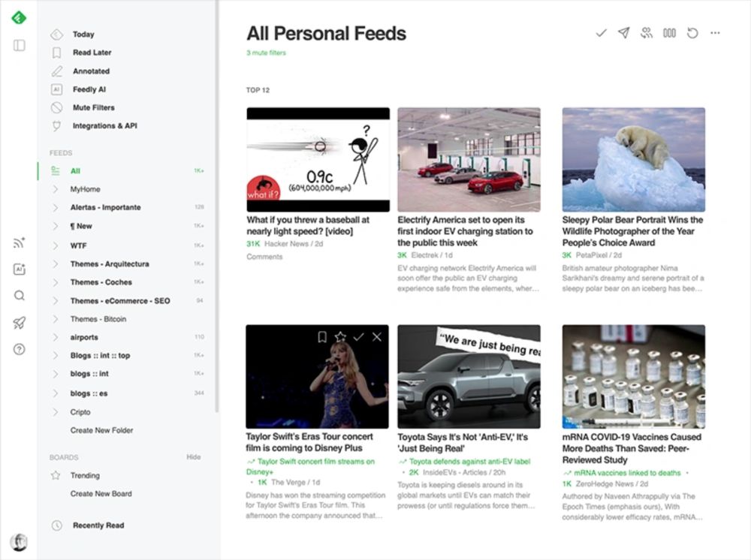Click the Feedly AI icon
This screenshot has height=560, width=751.
56,89
